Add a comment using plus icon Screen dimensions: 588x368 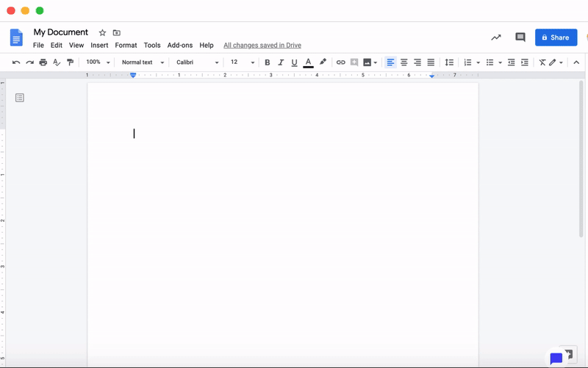click(x=354, y=62)
